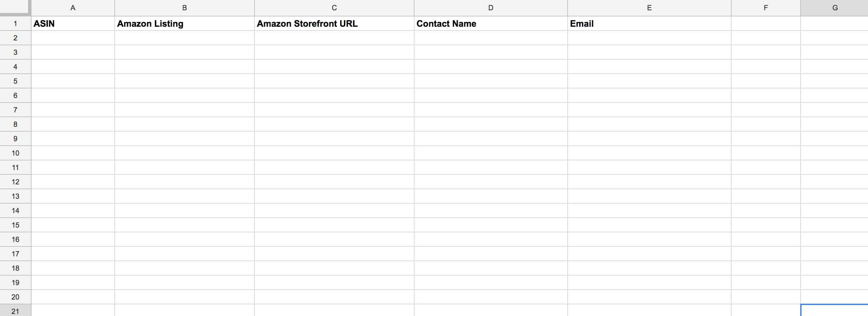Select row 10 by its number
868x316 pixels.
click(15, 153)
